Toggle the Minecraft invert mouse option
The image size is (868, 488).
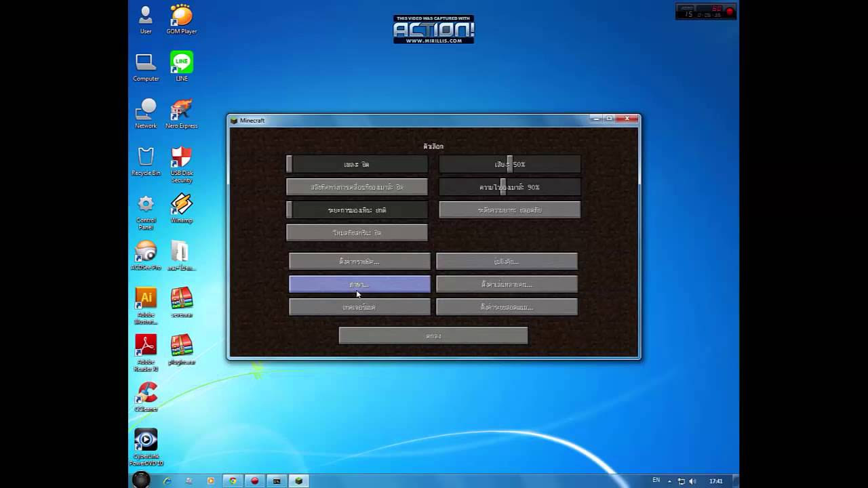(x=357, y=187)
